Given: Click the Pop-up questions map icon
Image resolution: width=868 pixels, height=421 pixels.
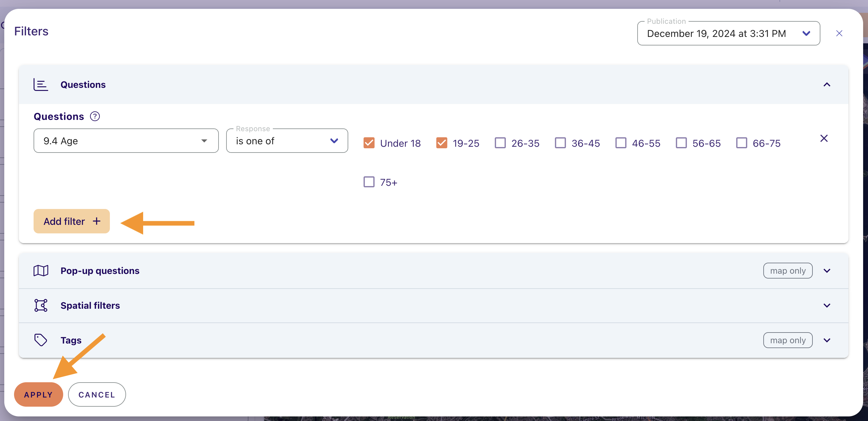Looking at the screenshot, I should pos(41,271).
